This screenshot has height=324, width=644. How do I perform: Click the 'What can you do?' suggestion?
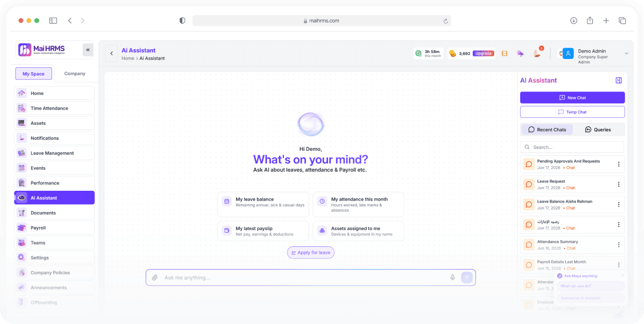click(x=590, y=286)
